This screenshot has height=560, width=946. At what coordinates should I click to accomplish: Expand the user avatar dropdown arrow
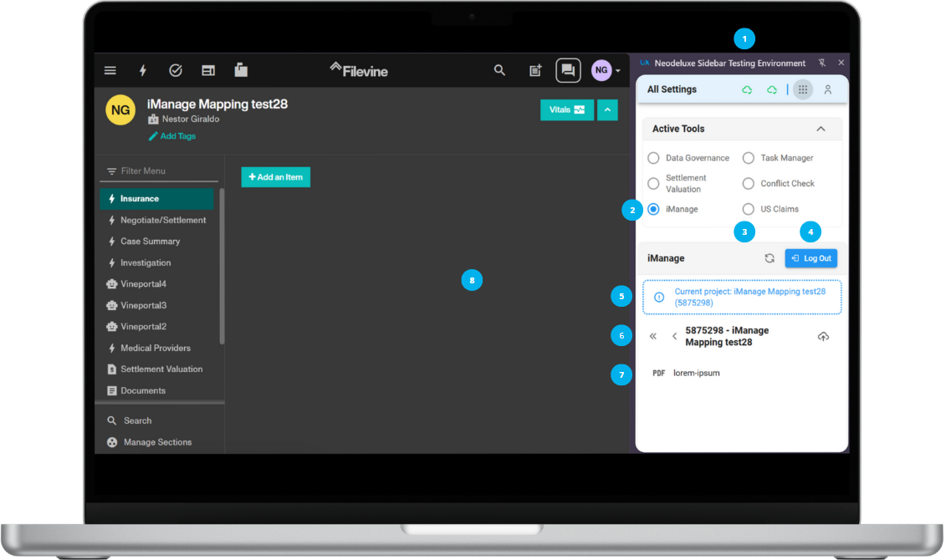point(618,71)
